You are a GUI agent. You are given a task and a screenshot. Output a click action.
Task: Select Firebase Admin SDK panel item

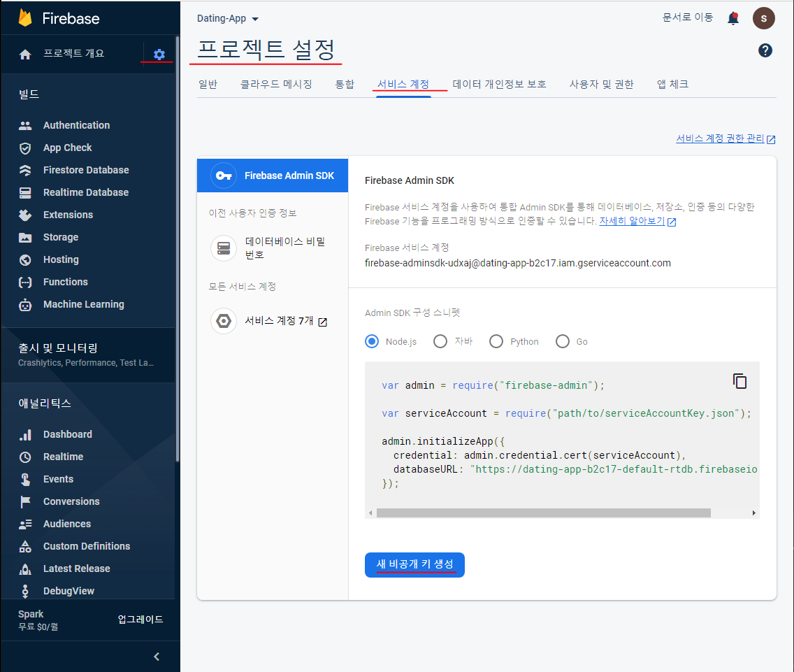[273, 176]
